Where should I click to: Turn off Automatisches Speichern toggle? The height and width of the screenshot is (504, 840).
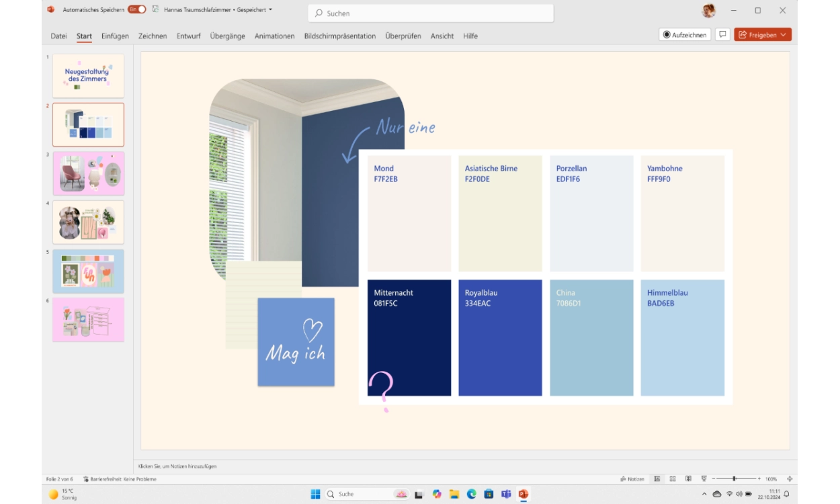136,10
